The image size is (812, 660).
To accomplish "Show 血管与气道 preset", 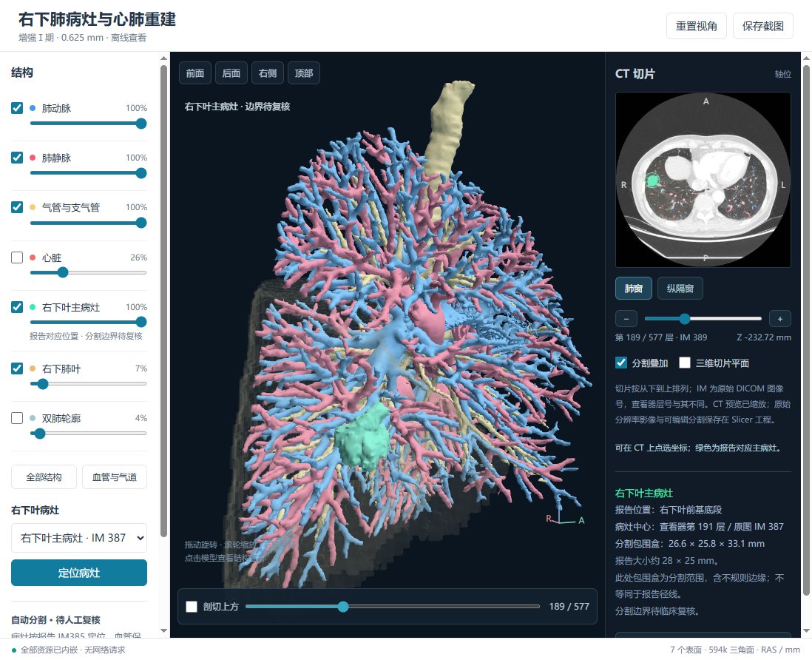I will point(115,477).
